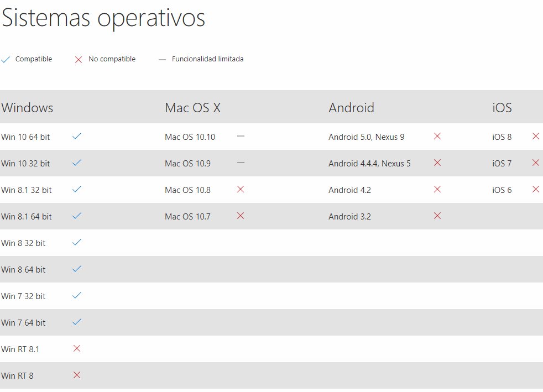Click the iOS 8 label
The height and width of the screenshot is (392, 543).
502,137
